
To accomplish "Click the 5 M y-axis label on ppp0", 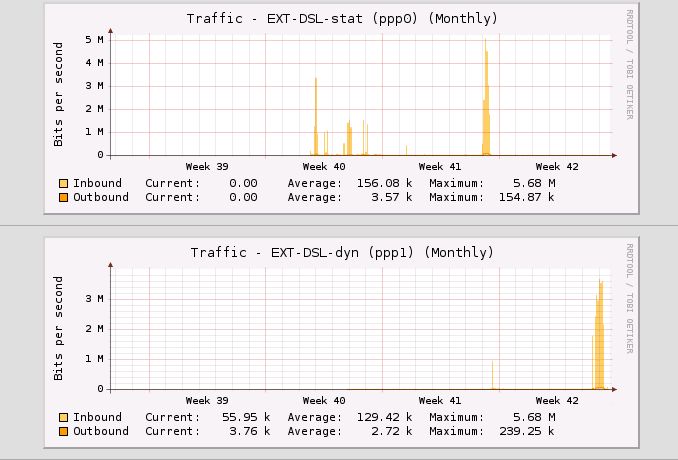I will (95, 40).
